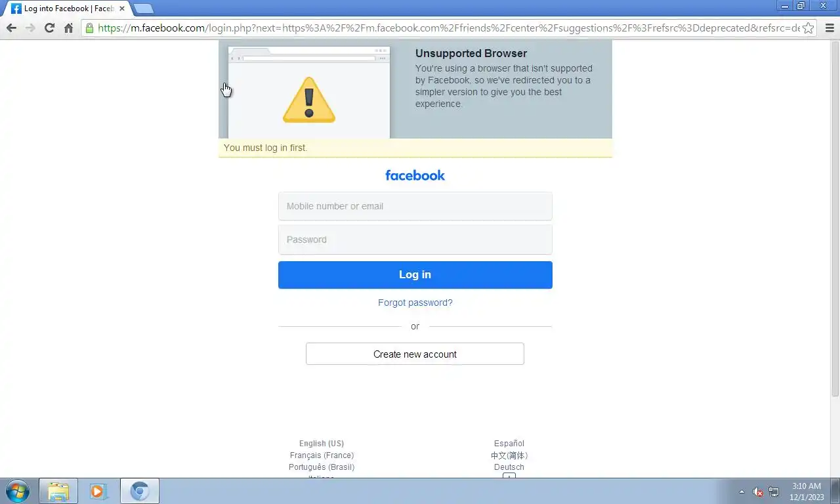Click the vertical page scrollbar
The image size is (840, 504).
point(835,219)
